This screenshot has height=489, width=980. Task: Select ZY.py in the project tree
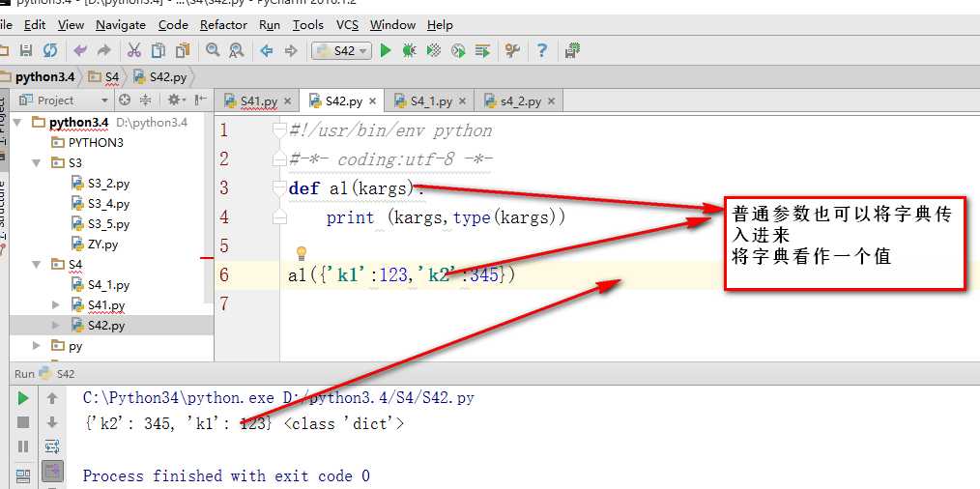95,244
